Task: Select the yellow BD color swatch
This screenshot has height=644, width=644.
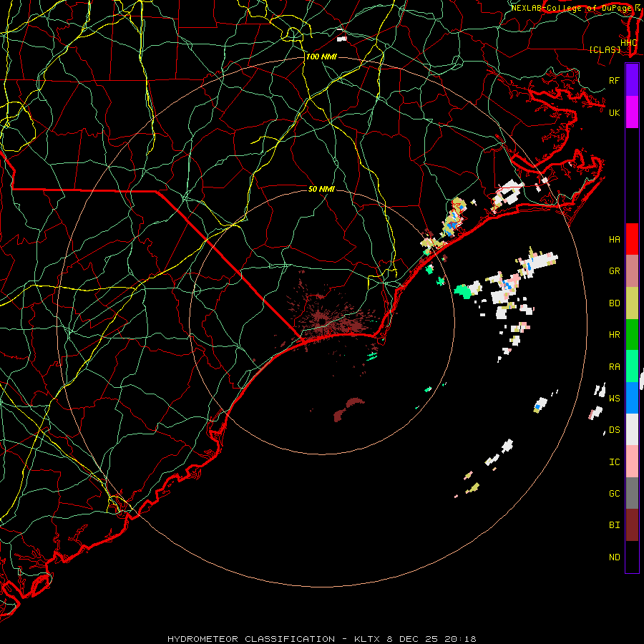Action: tap(632, 303)
